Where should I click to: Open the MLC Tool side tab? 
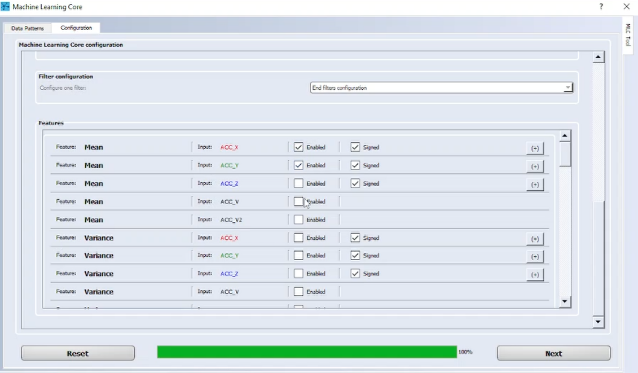[x=628, y=35]
